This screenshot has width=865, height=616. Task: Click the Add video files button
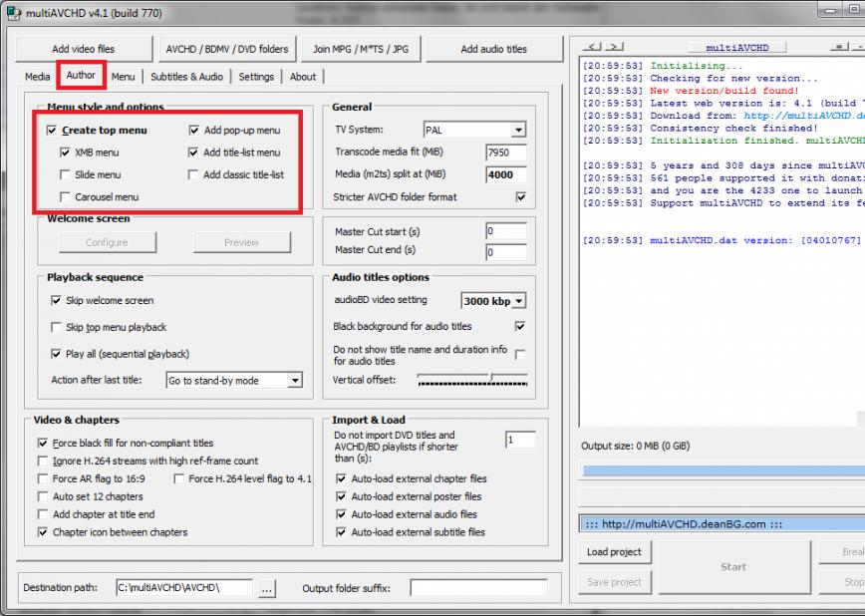point(83,49)
